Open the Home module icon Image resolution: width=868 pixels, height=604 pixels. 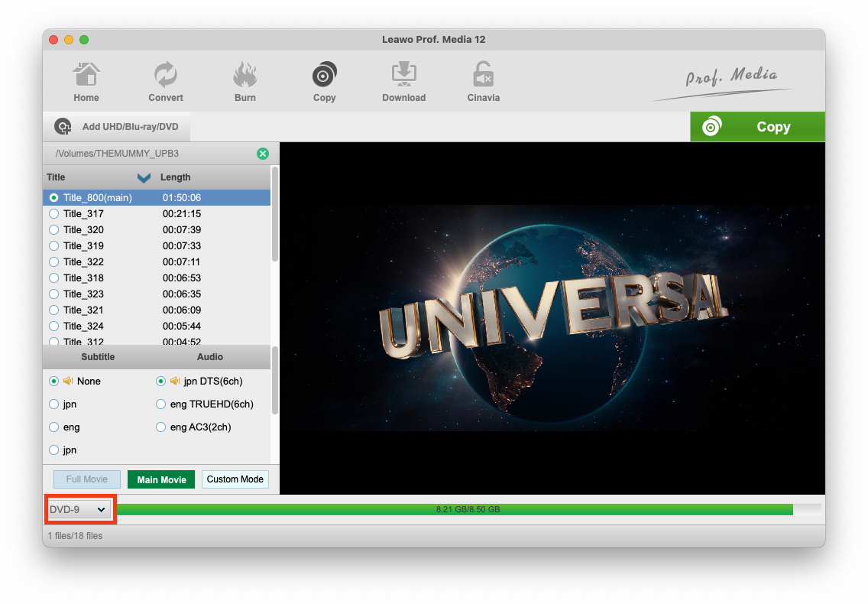pos(86,75)
